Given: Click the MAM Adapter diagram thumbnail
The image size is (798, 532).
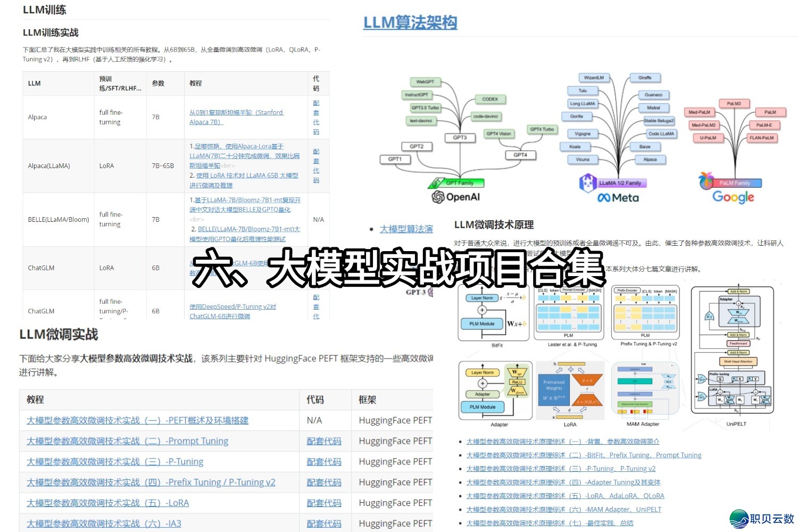Looking at the screenshot, I should (x=644, y=388).
